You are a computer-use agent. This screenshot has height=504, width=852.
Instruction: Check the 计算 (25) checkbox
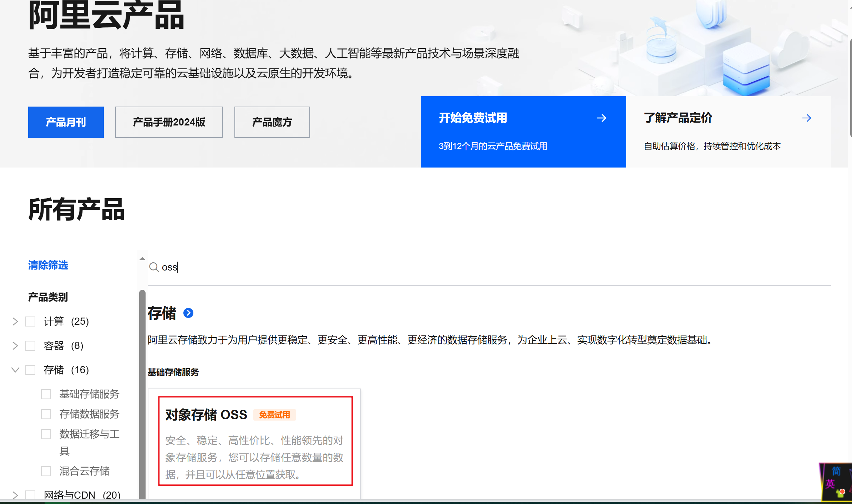(30, 322)
